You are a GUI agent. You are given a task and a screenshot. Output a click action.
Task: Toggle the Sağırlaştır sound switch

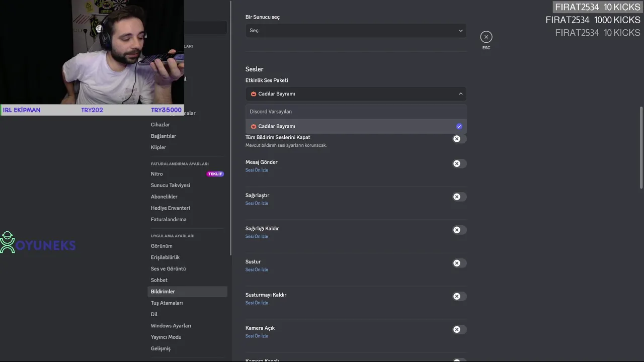[x=459, y=197]
